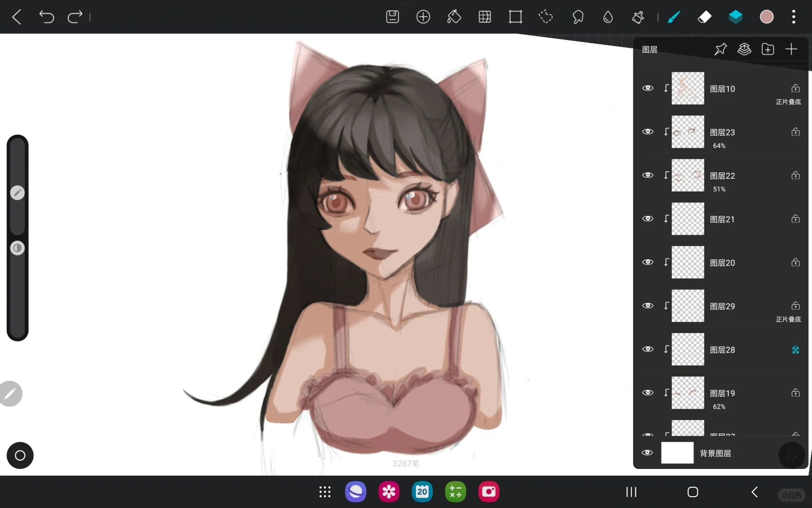Image resolution: width=812 pixels, height=508 pixels.
Task: Toggle lock on 图层10
Action: tap(796, 88)
